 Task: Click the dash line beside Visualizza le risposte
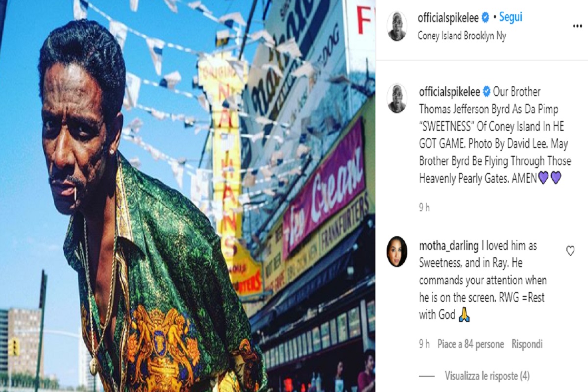[427, 376]
